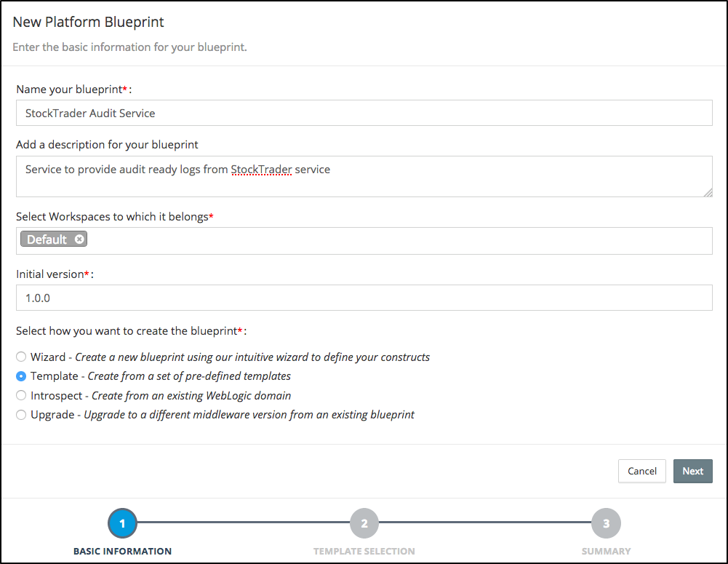Click the Basic Information step label
Viewport: 728px width, 564px height.
click(x=122, y=551)
